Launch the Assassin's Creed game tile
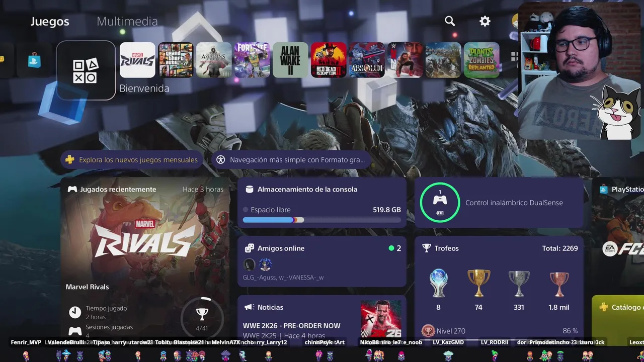Screen dimensions: 644x362 pyautogui.click(x=214, y=60)
